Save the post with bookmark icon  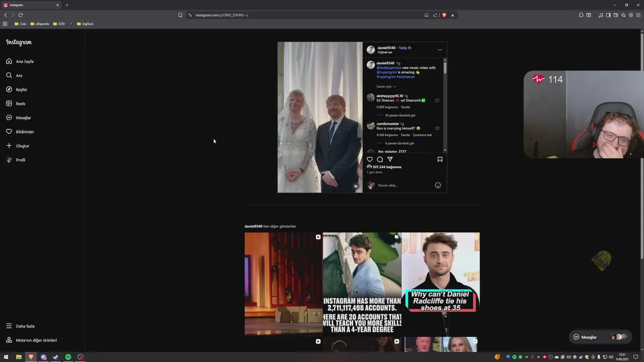pyautogui.click(x=440, y=159)
